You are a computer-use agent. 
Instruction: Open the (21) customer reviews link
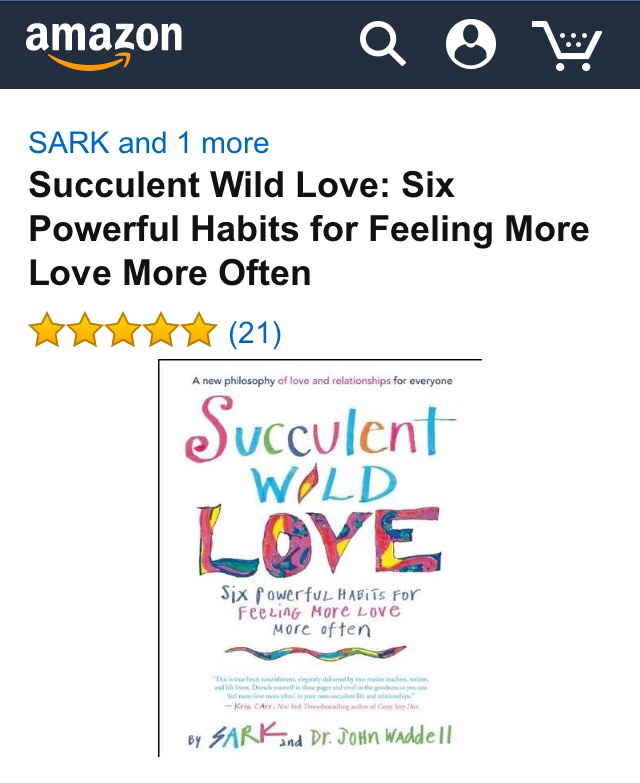pyautogui.click(x=255, y=333)
